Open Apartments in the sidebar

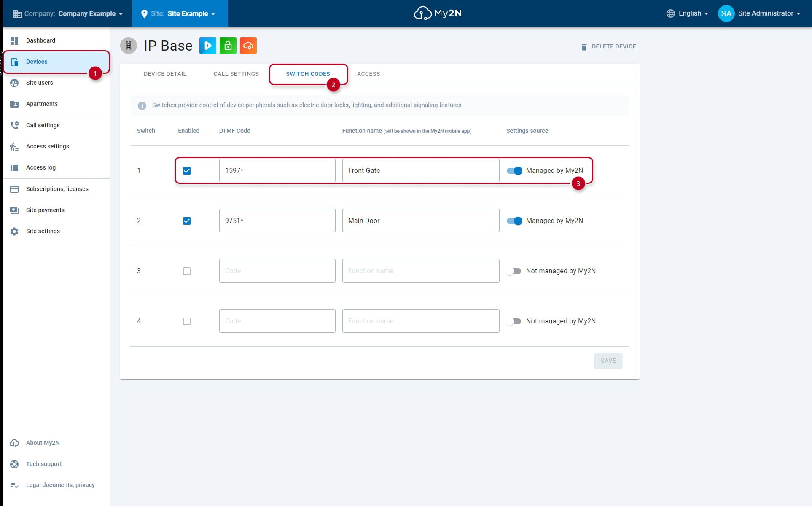point(56,104)
